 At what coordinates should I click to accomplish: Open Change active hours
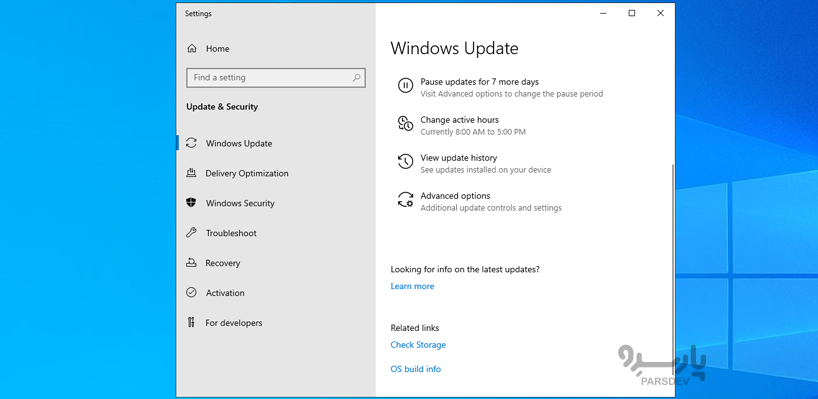click(x=460, y=120)
